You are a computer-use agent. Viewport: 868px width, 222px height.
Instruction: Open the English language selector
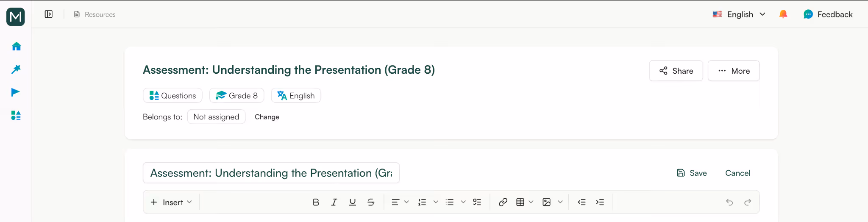739,14
